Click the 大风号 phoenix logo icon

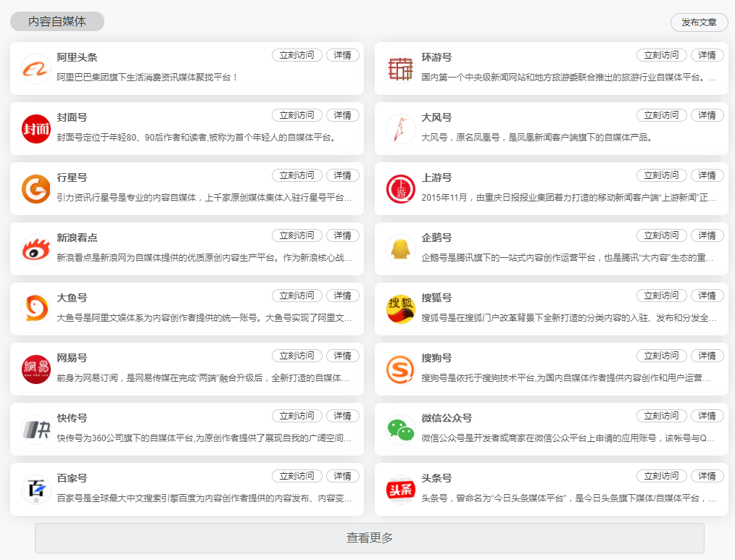click(x=400, y=129)
